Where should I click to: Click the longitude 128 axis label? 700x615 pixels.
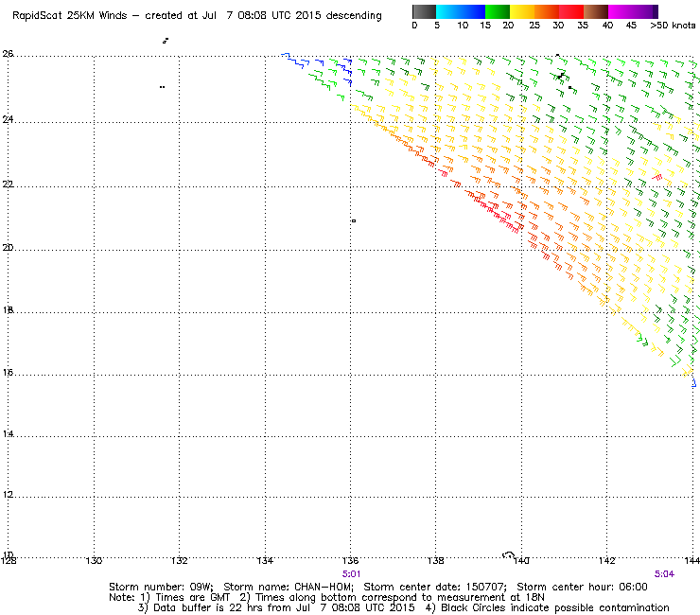(9, 560)
